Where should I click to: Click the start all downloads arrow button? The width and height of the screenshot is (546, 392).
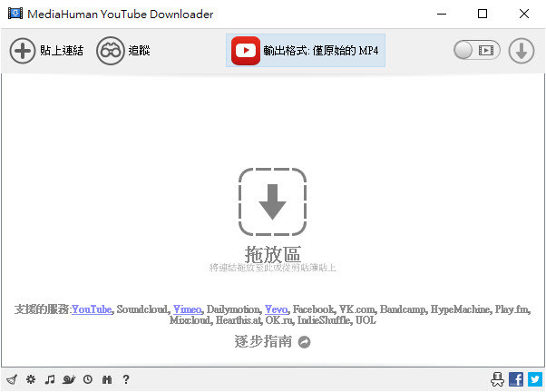click(x=522, y=51)
